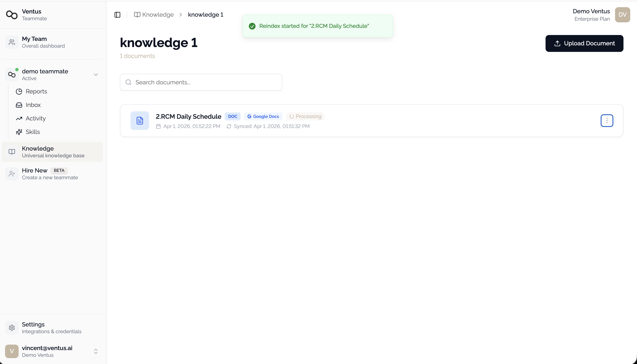Image resolution: width=637 pixels, height=364 pixels.
Task: Click the Search documents field
Action: click(201, 82)
